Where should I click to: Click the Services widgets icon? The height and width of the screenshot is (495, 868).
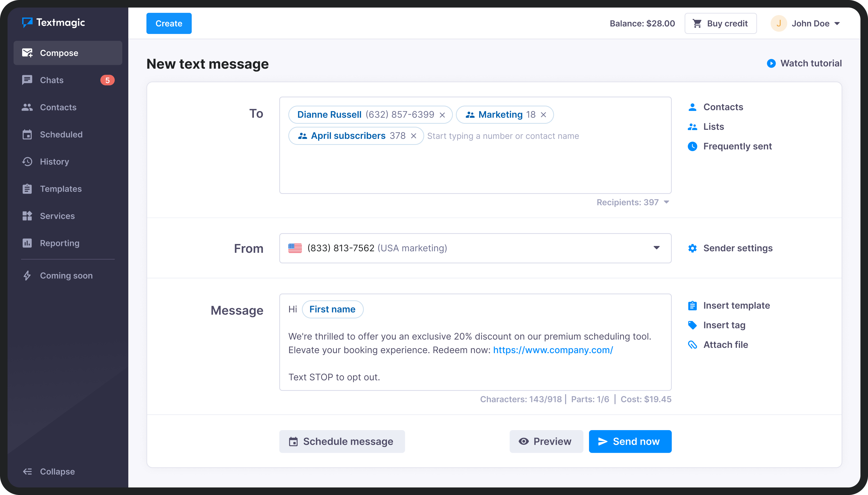click(27, 216)
